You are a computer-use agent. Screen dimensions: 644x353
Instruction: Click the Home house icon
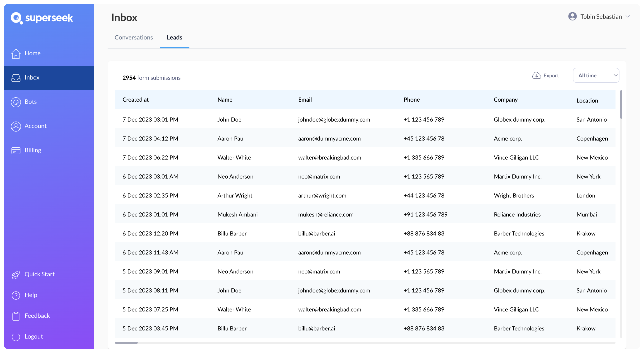point(16,53)
